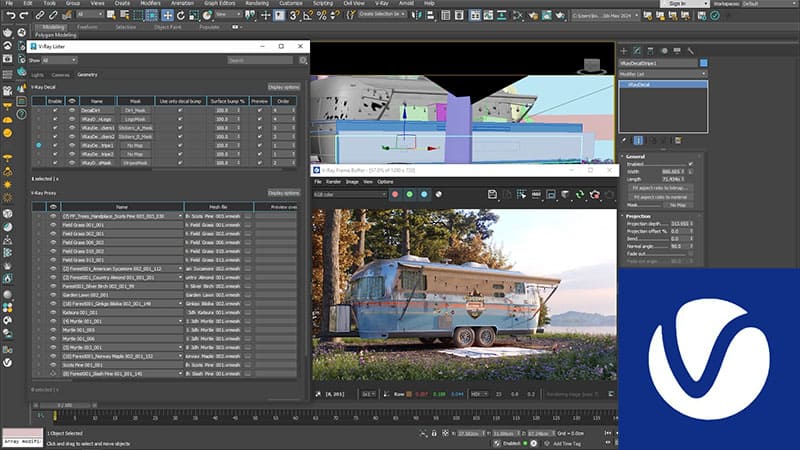
Task: Uncheck the Enable checkbox for the DecalDirt row
Action: [x=55, y=110]
